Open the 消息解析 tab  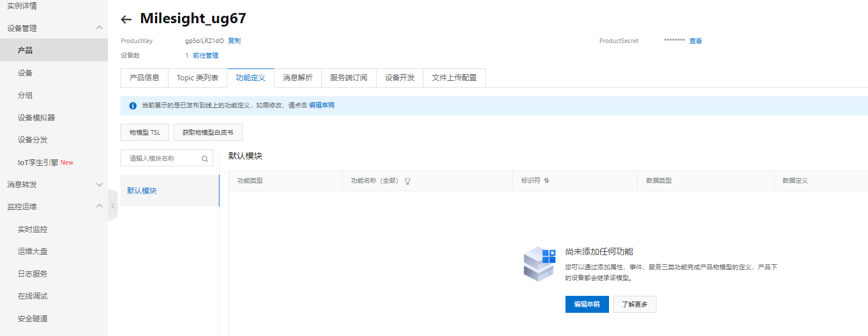tap(297, 78)
